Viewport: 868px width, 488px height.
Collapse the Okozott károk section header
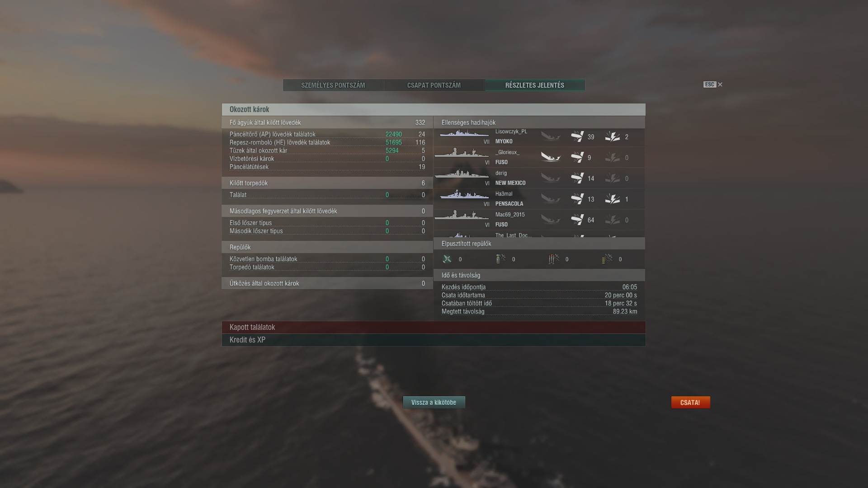[434, 109]
